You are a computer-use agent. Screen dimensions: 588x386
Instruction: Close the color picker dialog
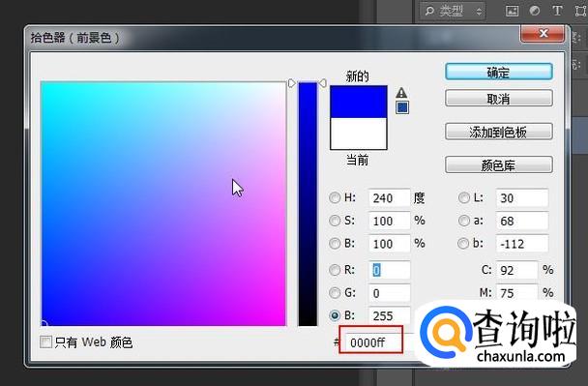pyautogui.click(x=543, y=34)
